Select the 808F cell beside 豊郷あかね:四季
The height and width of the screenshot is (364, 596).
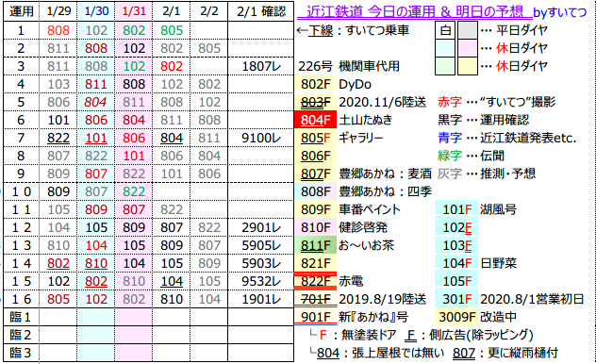[x=316, y=191]
